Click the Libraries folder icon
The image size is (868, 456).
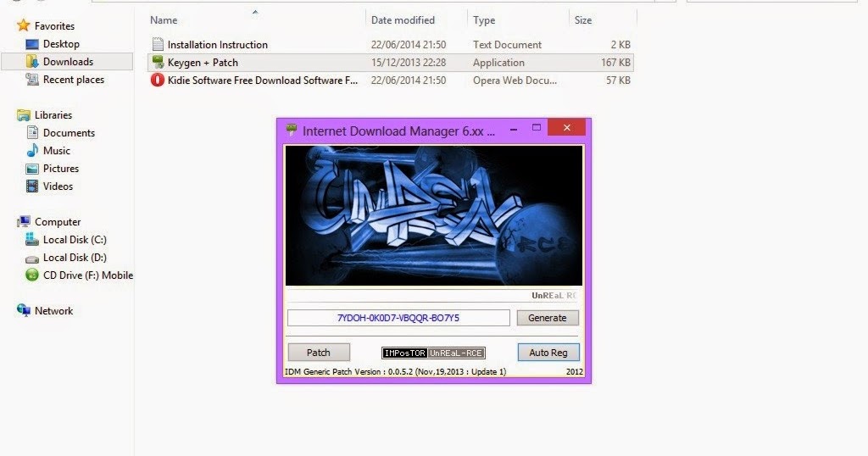[x=23, y=114]
